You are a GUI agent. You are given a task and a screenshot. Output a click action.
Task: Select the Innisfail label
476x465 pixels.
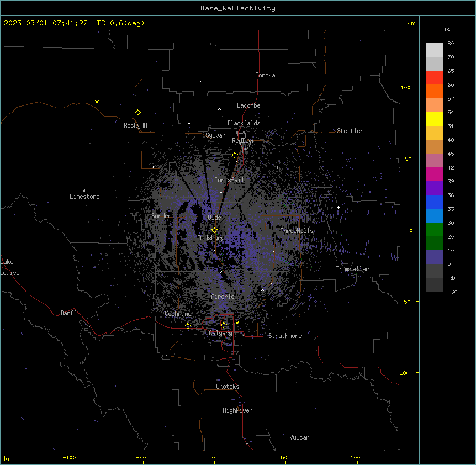pos(229,180)
